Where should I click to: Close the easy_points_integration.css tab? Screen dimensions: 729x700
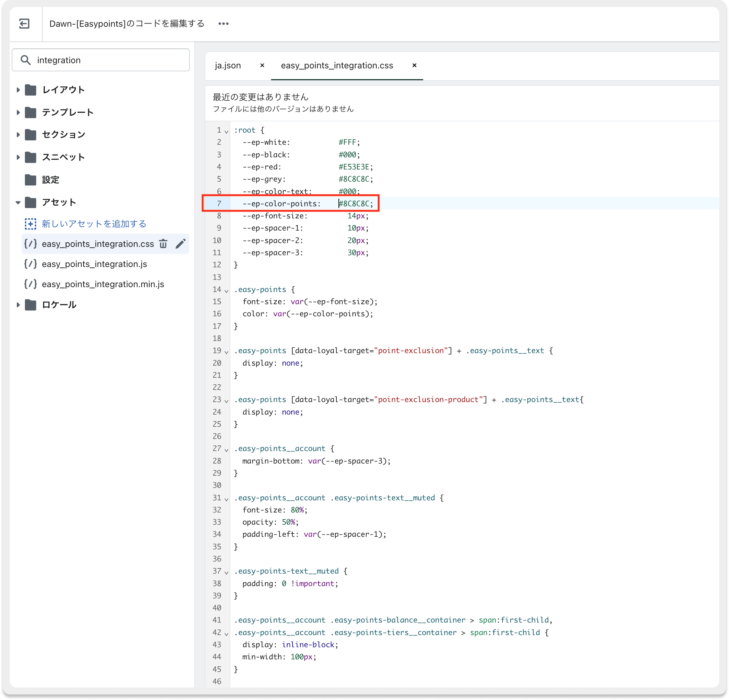click(x=414, y=66)
